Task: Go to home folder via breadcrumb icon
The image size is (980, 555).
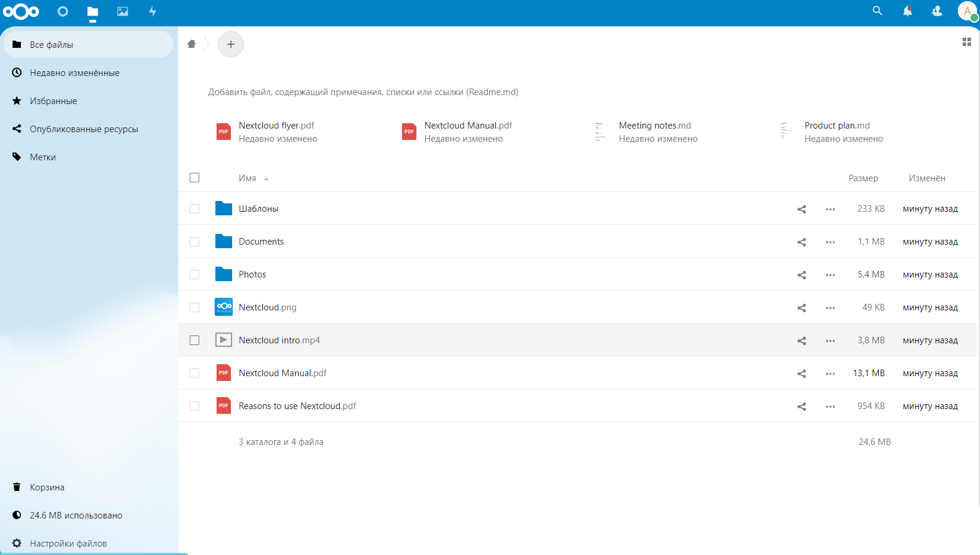Action: (x=191, y=44)
